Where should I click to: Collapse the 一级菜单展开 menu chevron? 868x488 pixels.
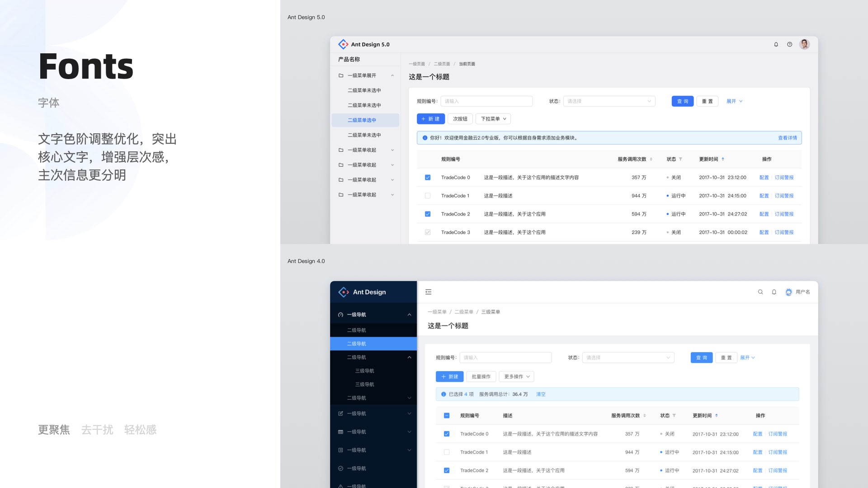point(392,75)
